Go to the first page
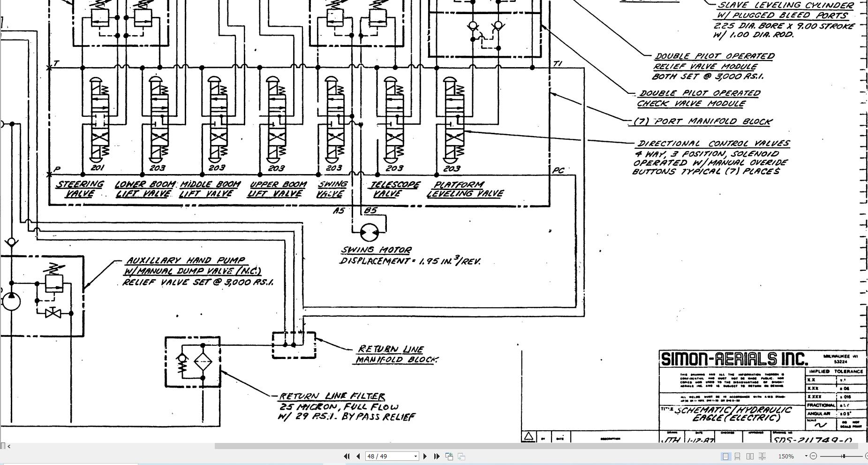The image size is (868, 465). click(x=347, y=456)
